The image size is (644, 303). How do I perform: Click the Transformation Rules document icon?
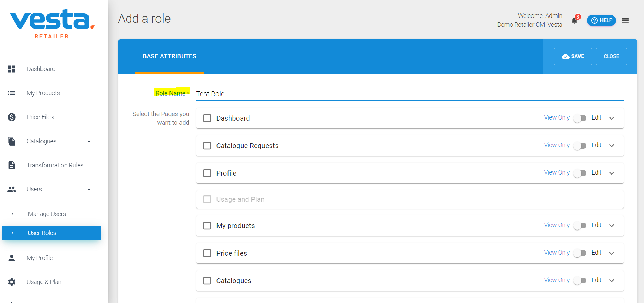click(12, 165)
